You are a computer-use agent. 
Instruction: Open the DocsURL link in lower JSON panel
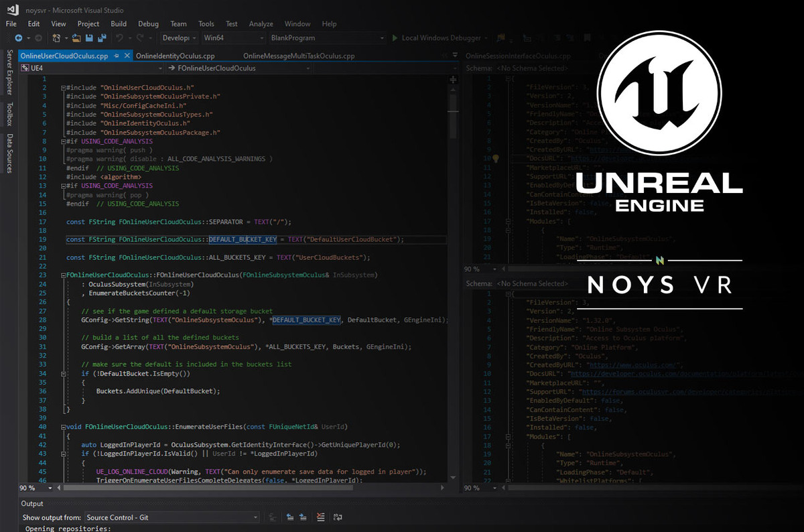coord(684,374)
